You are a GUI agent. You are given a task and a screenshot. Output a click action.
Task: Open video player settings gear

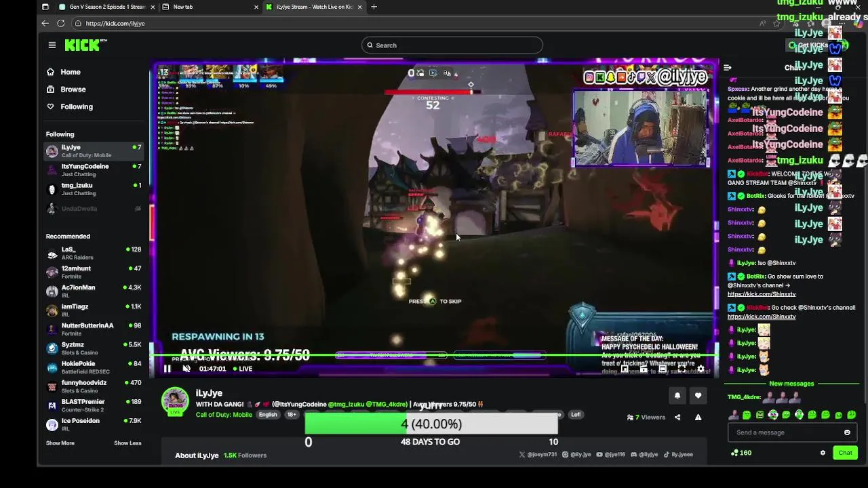point(701,369)
